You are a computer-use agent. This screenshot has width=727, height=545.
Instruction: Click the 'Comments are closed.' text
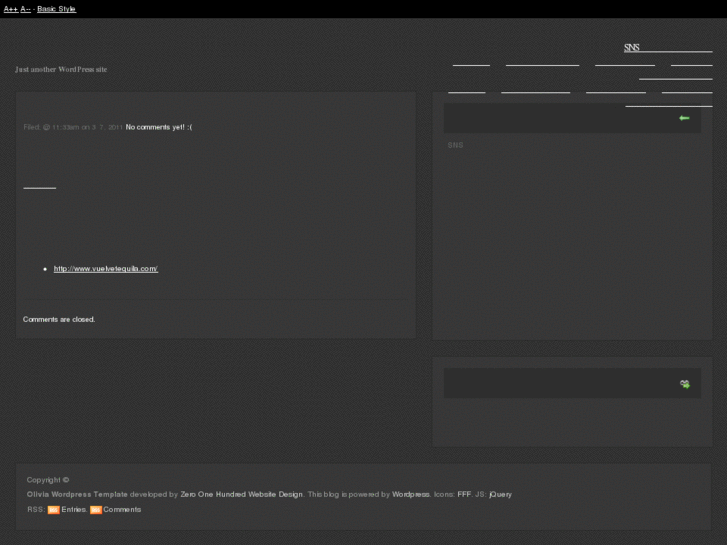[59, 320]
